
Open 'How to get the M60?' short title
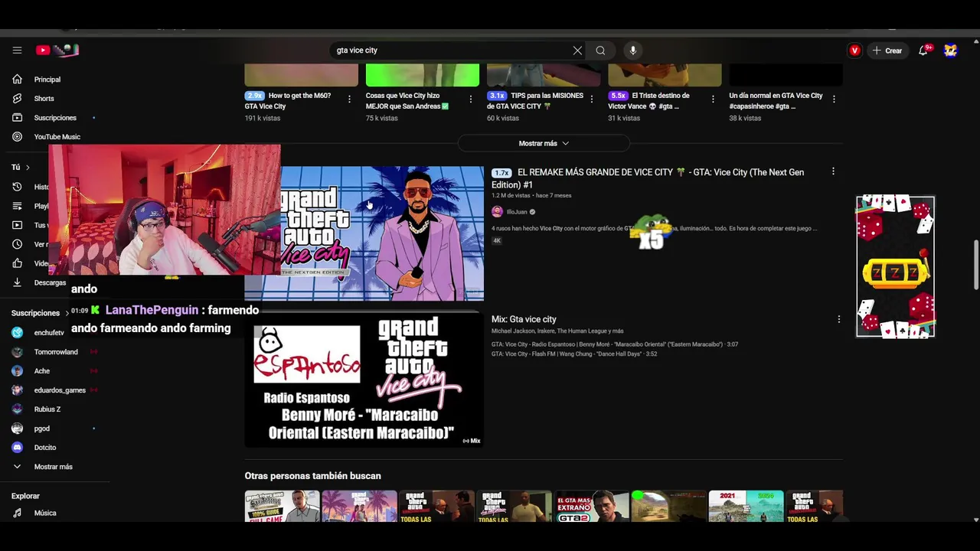(288, 101)
